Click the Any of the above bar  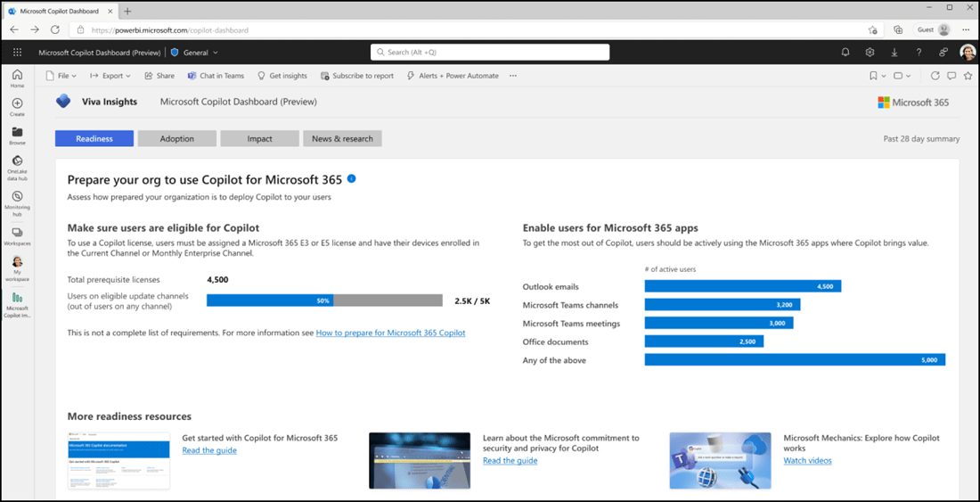(795, 359)
